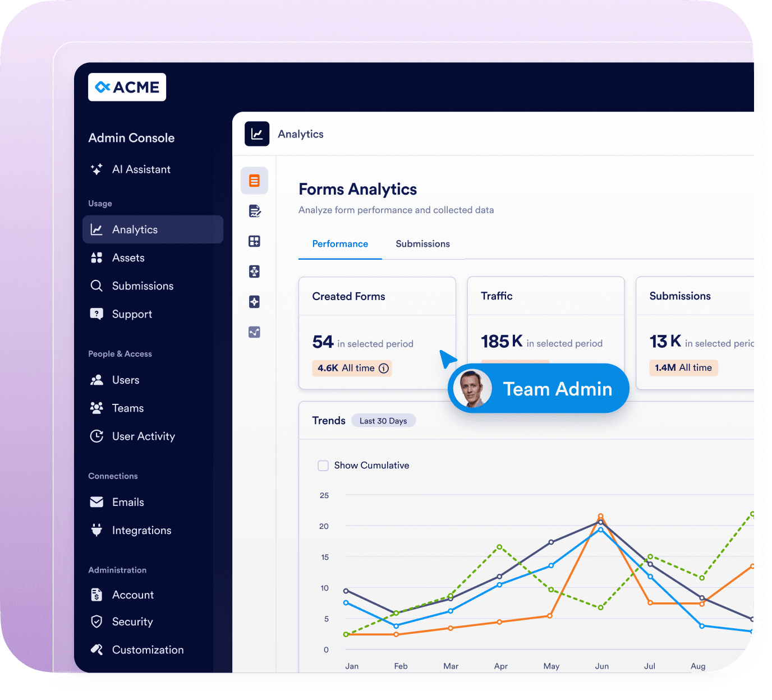Select the orange Forms icon in icon strip
This screenshot has width=772, height=700.
click(x=254, y=181)
